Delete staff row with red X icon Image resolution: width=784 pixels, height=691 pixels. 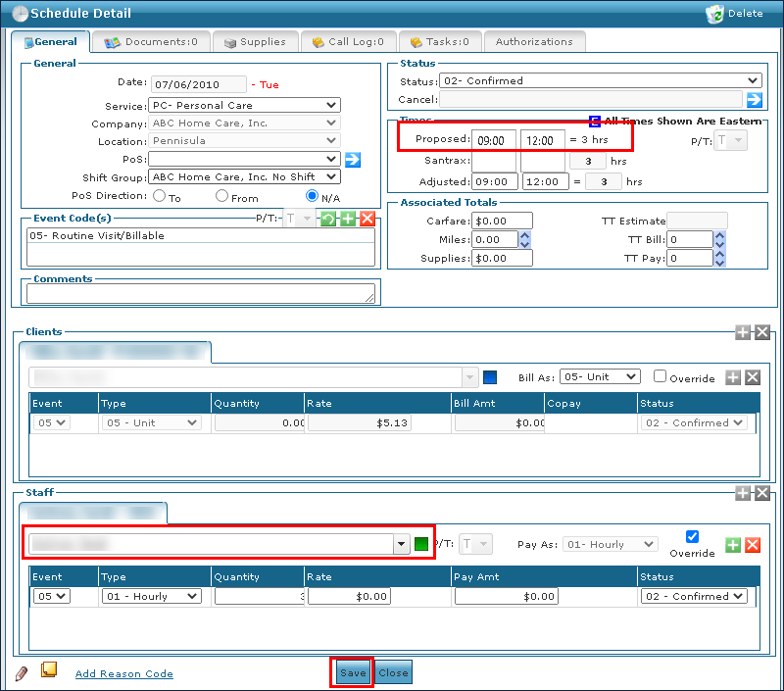click(x=753, y=545)
